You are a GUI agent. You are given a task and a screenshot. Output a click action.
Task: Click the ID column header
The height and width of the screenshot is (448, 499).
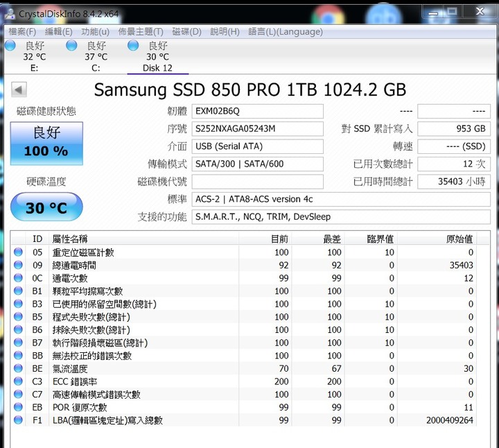coord(37,239)
